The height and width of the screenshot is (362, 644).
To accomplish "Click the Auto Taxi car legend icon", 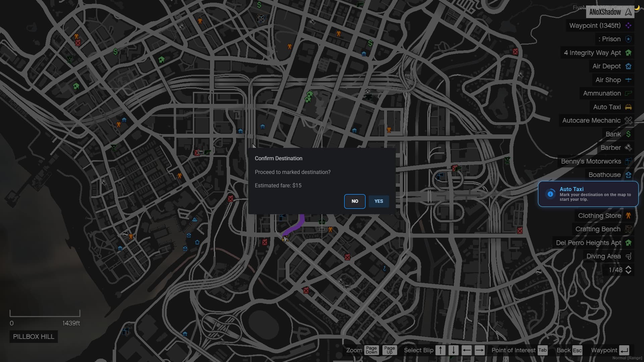I will click(x=628, y=107).
